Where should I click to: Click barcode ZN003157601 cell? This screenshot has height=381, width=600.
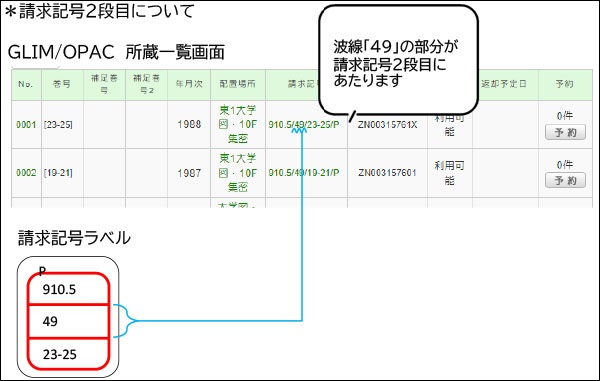coord(387,173)
